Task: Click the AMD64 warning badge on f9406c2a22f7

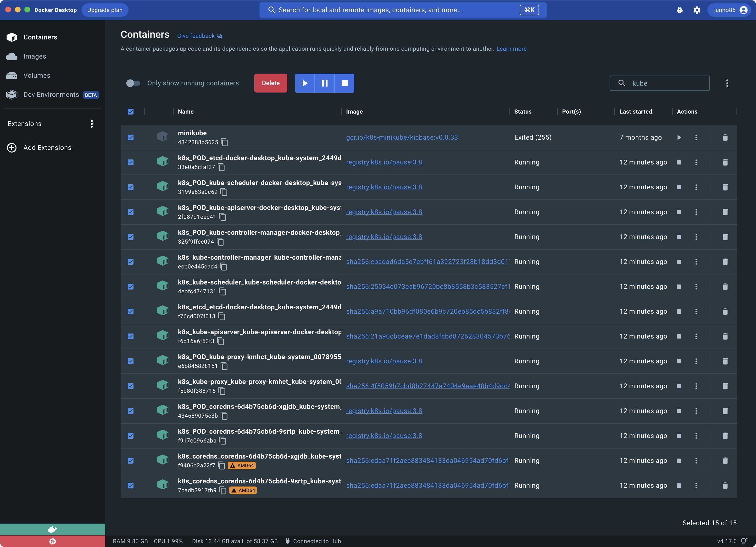Action: tap(242, 466)
